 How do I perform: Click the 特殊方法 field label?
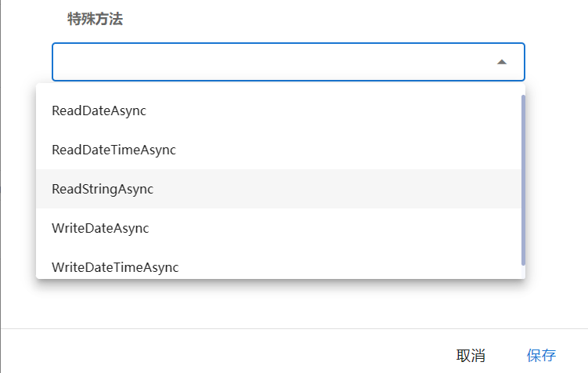[x=95, y=20]
